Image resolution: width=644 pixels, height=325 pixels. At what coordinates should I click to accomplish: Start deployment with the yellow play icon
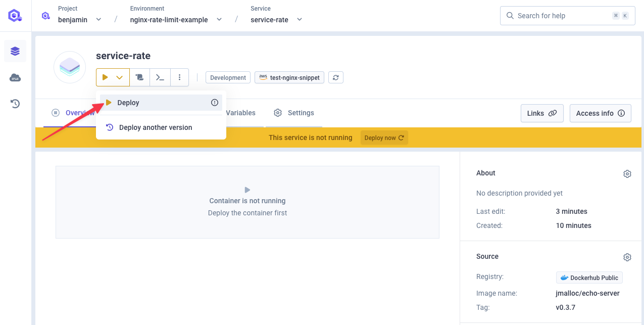tap(105, 77)
